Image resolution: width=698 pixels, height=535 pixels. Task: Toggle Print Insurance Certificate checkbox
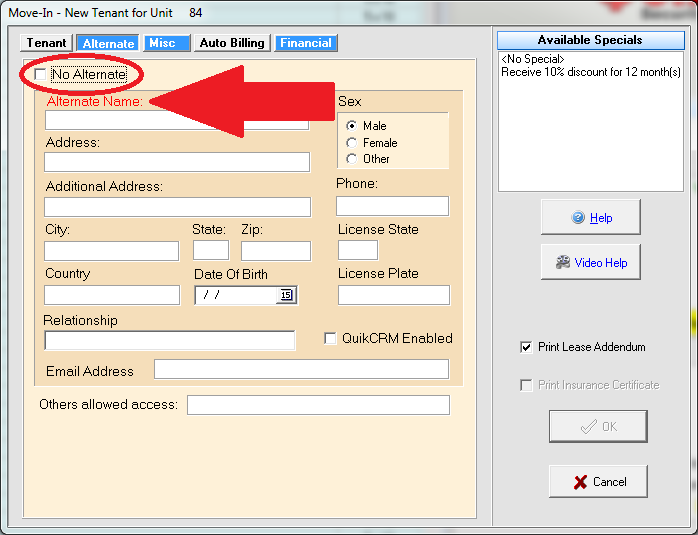point(526,385)
